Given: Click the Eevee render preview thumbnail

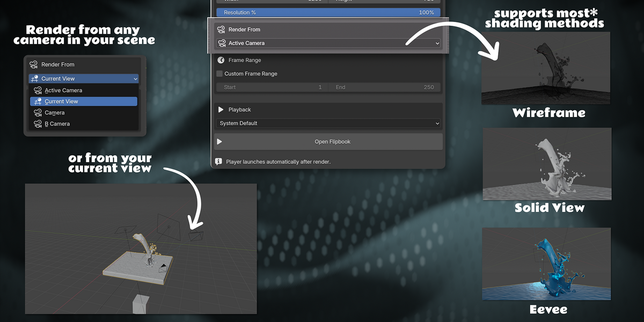Looking at the screenshot, I should pyautogui.click(x=546, y=264).
